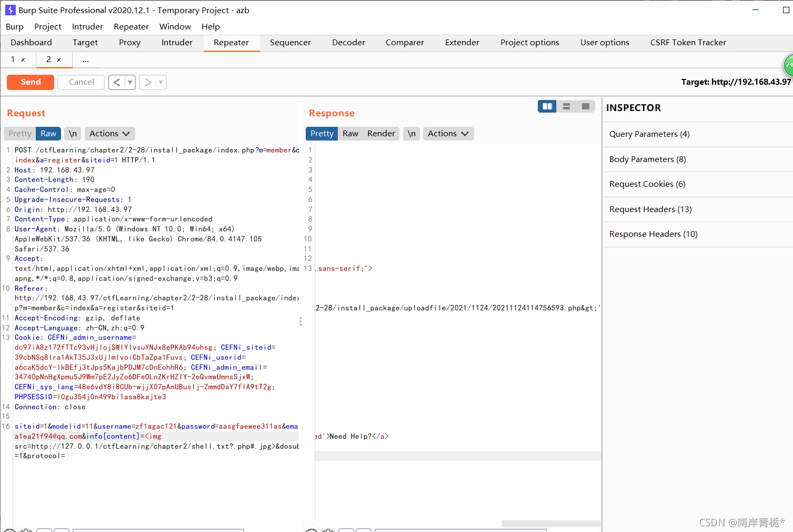
Task: Select Repeater request tab 2
Action: pyautogui.click(x=48, y=59)
